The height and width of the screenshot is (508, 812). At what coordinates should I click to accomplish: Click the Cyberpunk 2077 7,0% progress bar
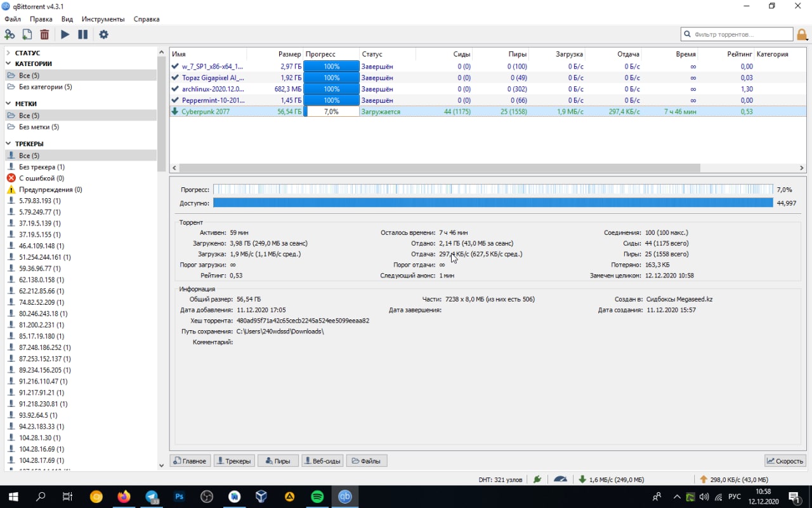[x=331, y=111]
